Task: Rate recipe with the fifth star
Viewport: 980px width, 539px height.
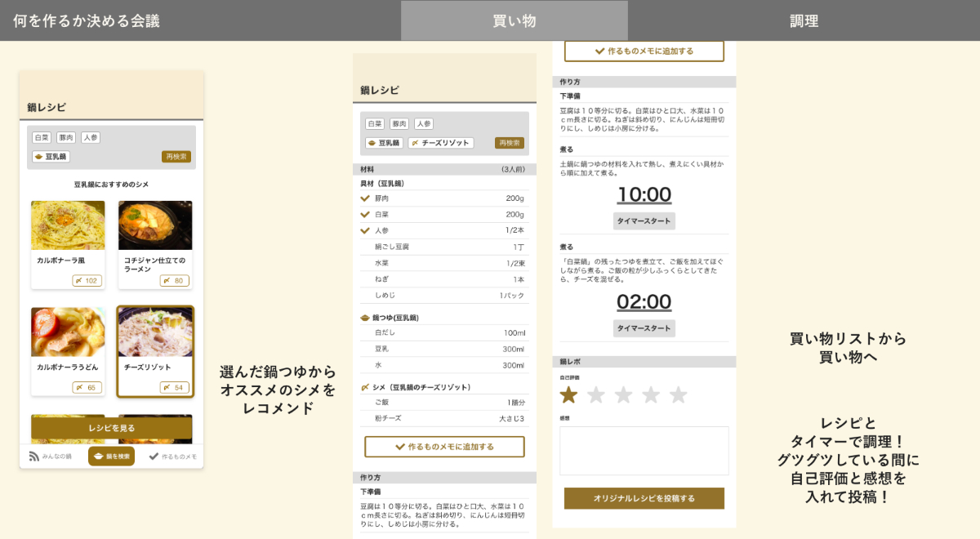Action: click(x=678, y=395)
